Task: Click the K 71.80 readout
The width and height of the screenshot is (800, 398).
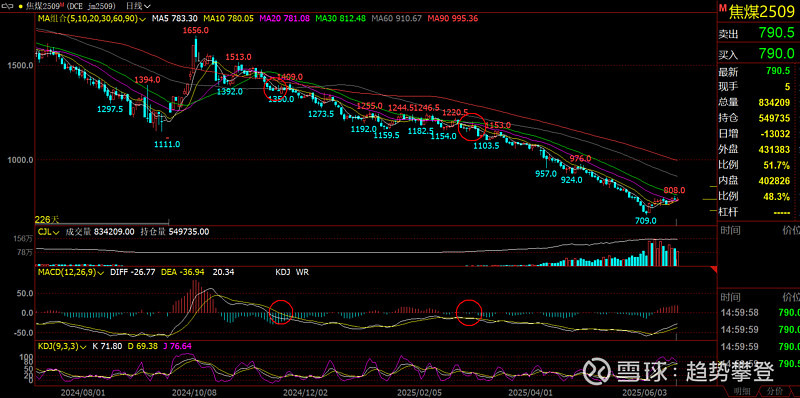Action: pos(107,346)
